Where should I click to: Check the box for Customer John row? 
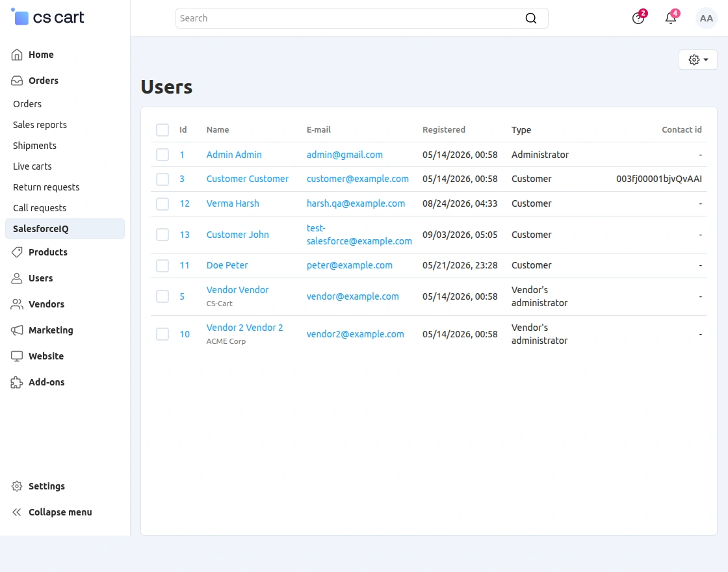[162, 235]
